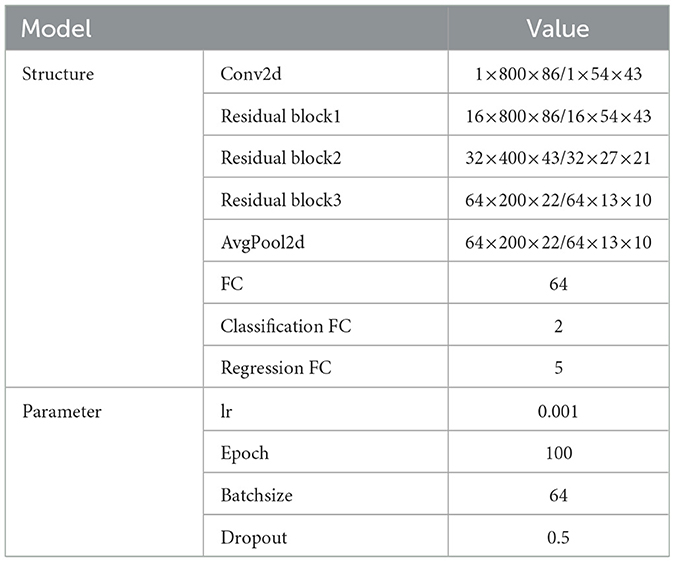The width and height of the screenshot is (675, 562).
Task: Select the Epoch value 100
Action: tap(559, 453)
